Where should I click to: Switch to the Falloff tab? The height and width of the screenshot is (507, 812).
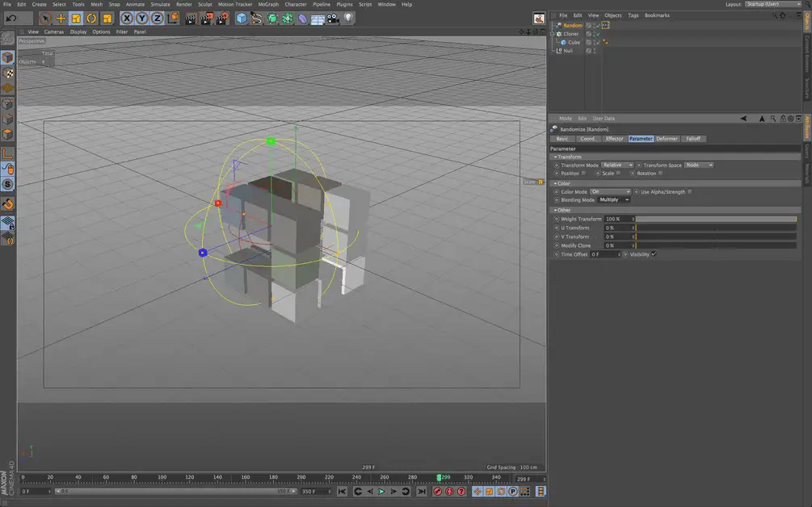pos(693,139)
